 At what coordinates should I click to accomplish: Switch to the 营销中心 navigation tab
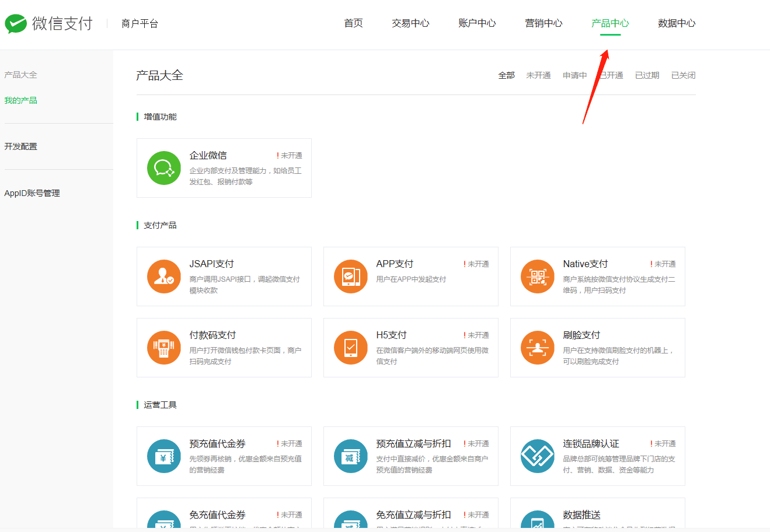[x=543, y=23]
